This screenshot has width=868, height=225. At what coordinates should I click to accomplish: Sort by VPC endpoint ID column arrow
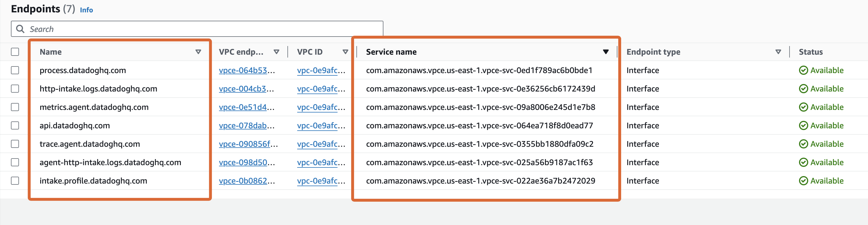click(276, 52)
